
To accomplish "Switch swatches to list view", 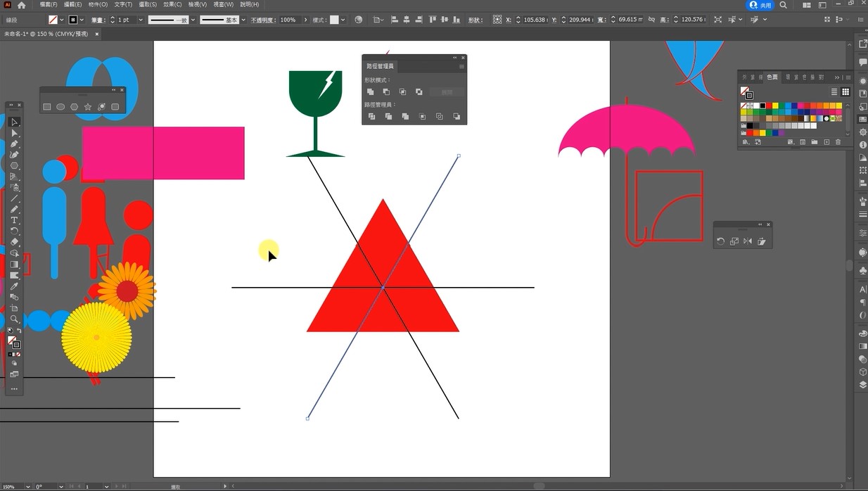I will click(834, 92).
